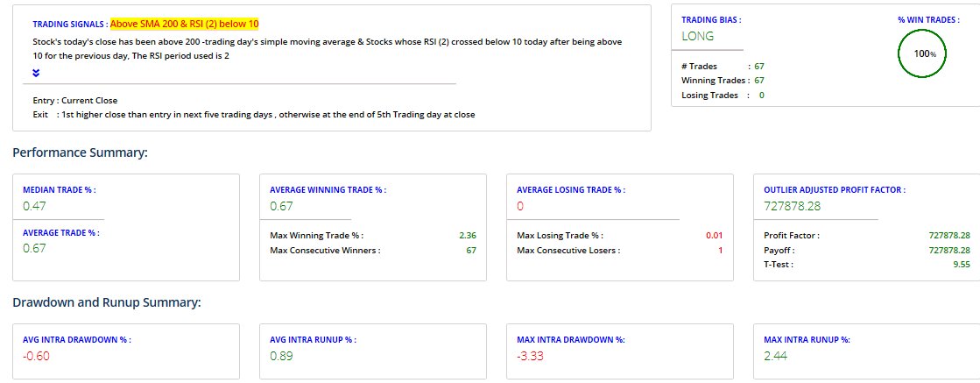Click the Winning Trades count 67
Image resolution: width=980 pixels, height=383 pixels.
pyautogui.click(x=758, y=81)
